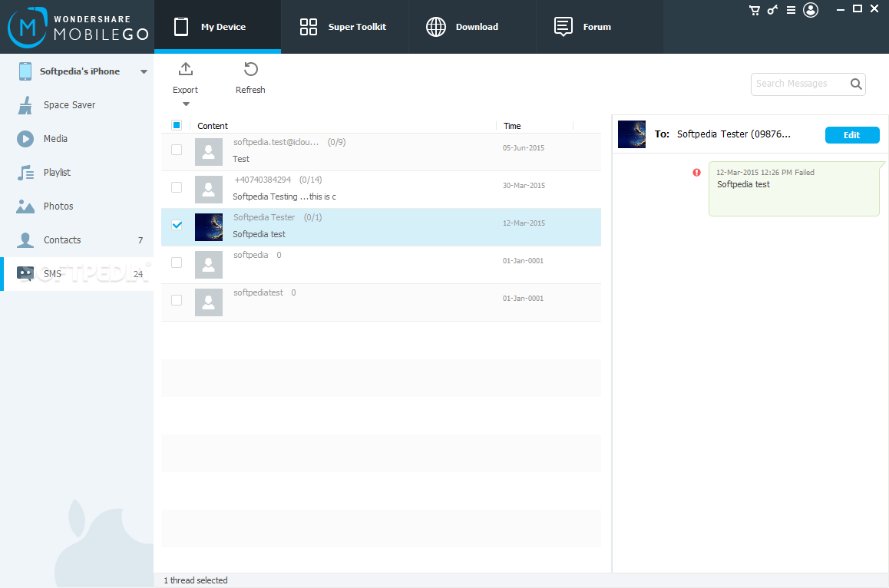Image resolution: width=889 pixels, height=588 pixels.
Task: Click the Download globe icon
Action: point(436,27)
